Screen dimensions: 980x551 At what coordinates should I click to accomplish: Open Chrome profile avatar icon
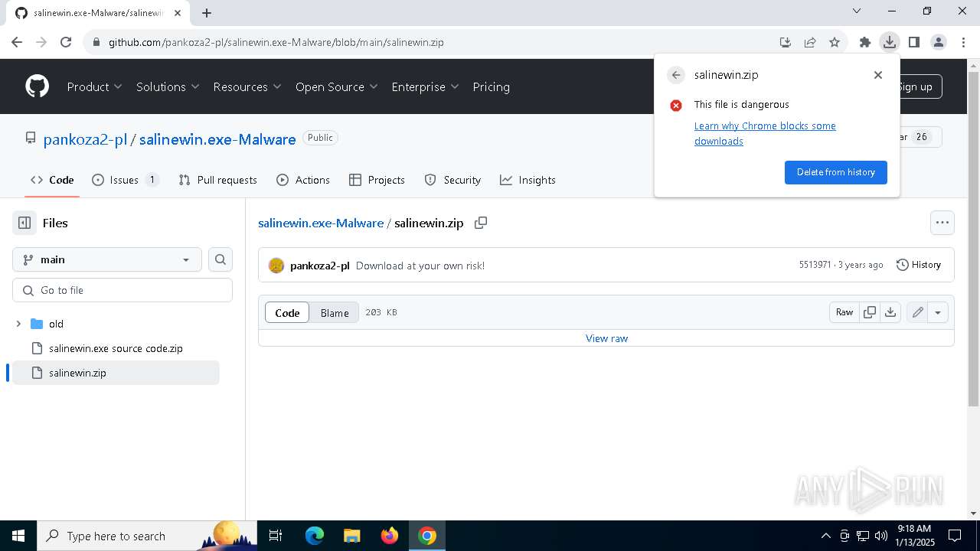[x=938, y=42]
